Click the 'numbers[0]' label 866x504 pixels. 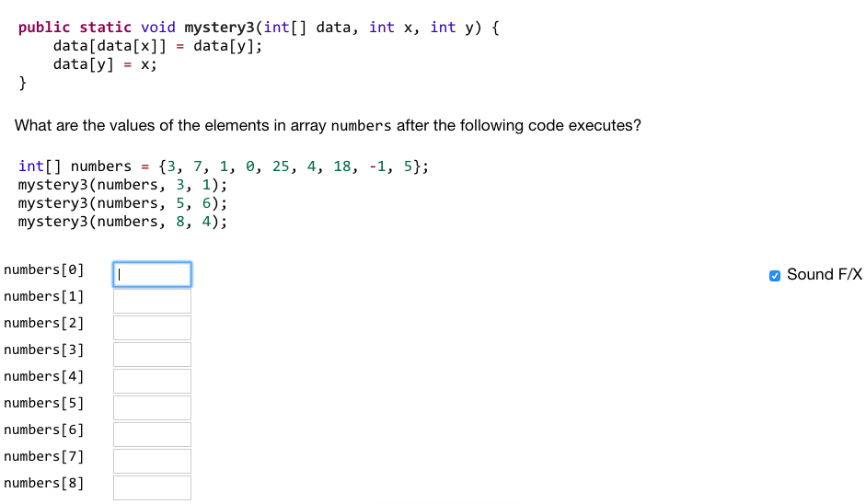43,270
